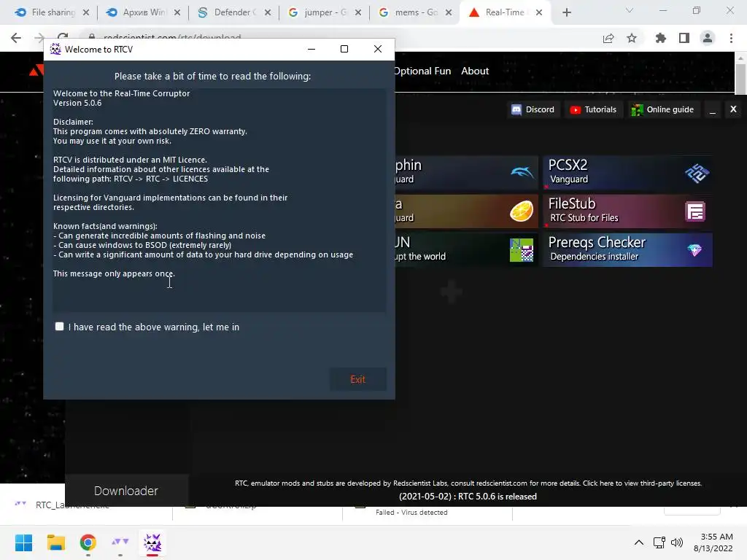Open the Online guide button
This screenshot has width=747, height=560.
(662, 109)
